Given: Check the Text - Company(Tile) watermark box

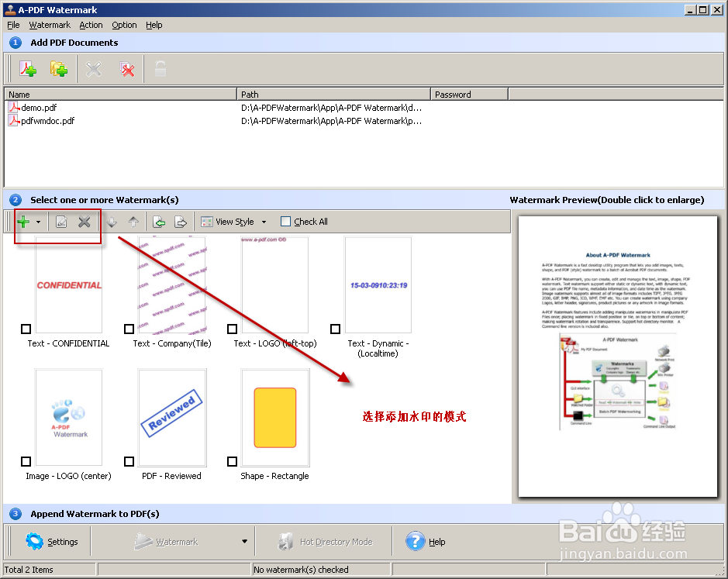Looking at the screenshot, I should point(129,329).
